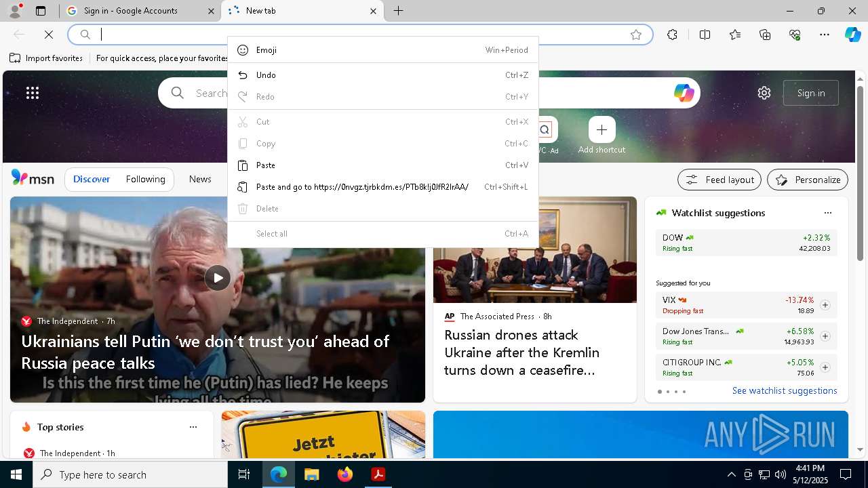This screenshot has height=488, width=868.
Task: Open Top stories more options
Action: [193, 427]
